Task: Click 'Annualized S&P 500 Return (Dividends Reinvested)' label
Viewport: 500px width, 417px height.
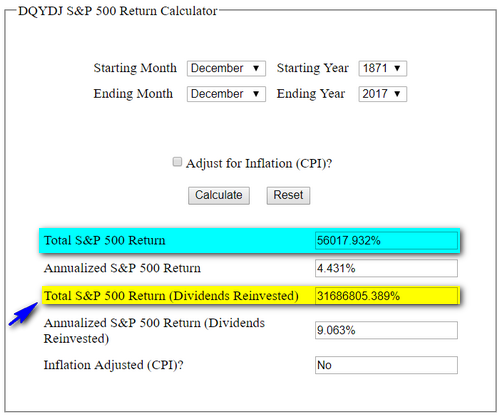Action: tap(154, 331)
